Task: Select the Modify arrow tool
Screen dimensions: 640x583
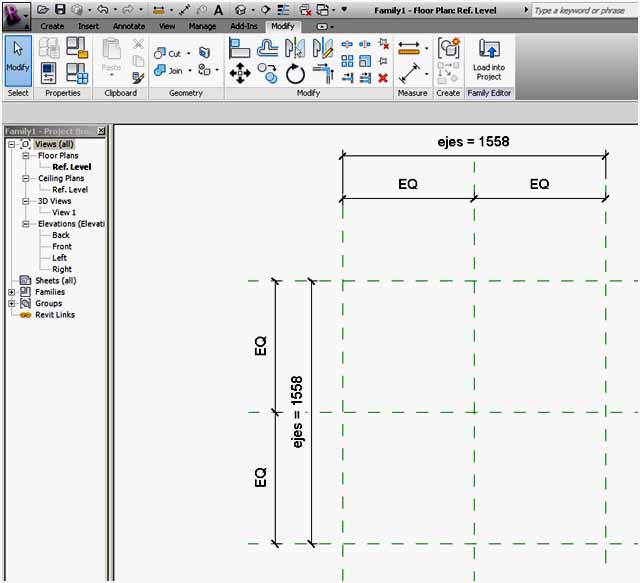Action: 18,58
